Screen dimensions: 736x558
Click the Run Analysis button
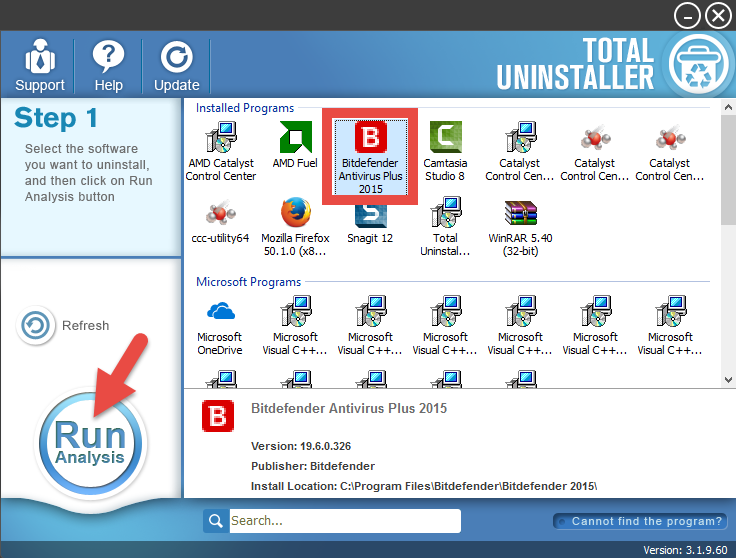(x=91, y=444)
